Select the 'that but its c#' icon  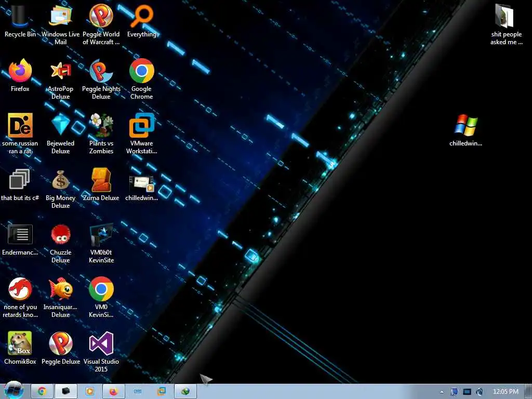[20, 185]
